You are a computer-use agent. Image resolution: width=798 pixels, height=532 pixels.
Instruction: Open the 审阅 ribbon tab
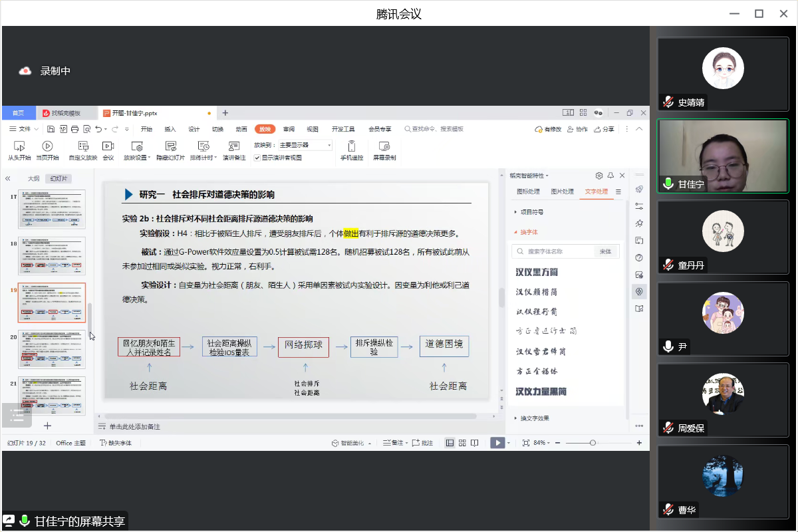tap(289, 129)
